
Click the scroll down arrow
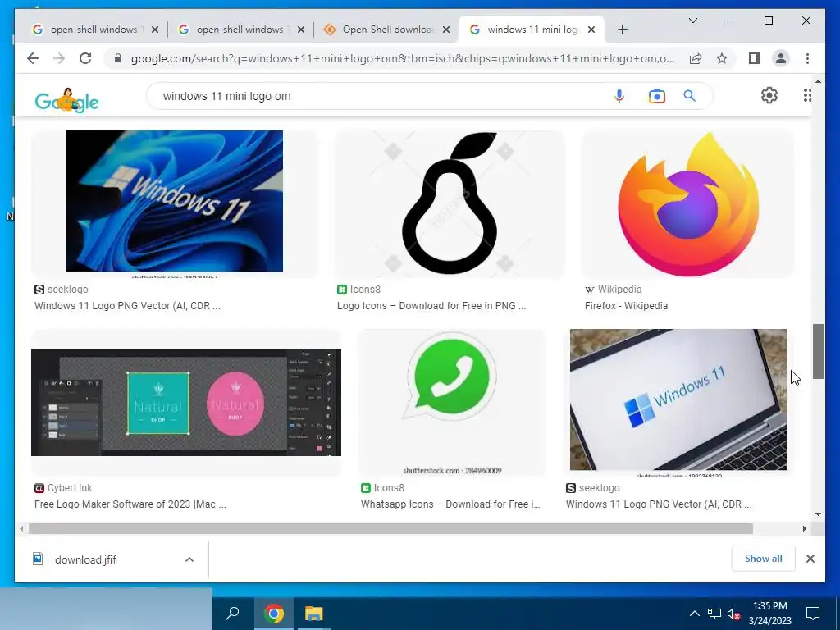click(818, 514)
